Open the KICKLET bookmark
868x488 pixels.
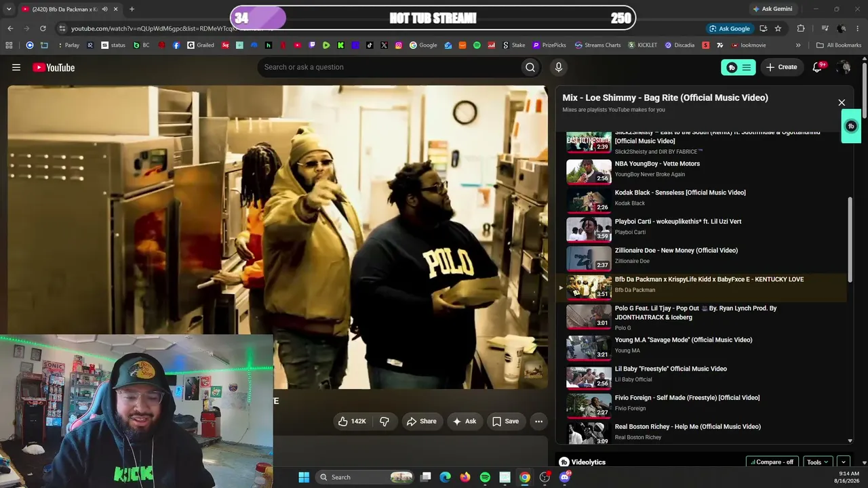coord(643,45)
